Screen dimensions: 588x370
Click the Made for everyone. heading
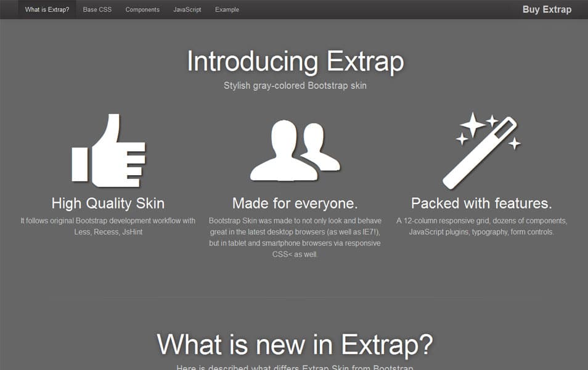(295, 203)
